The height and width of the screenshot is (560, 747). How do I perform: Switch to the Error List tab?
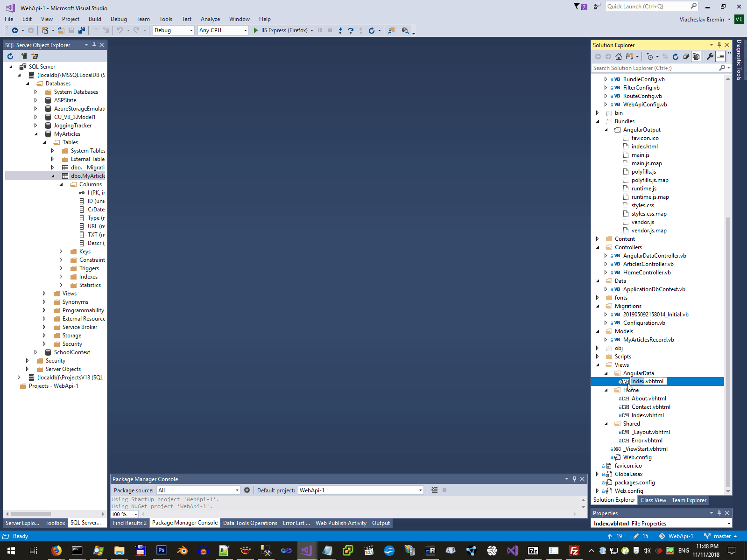coord(296,523)
